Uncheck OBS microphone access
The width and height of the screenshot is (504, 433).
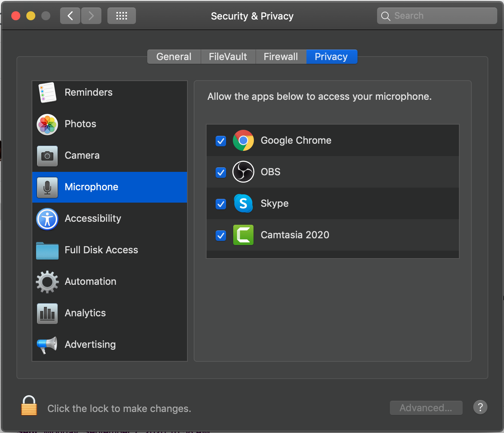(x=221, y=173)
